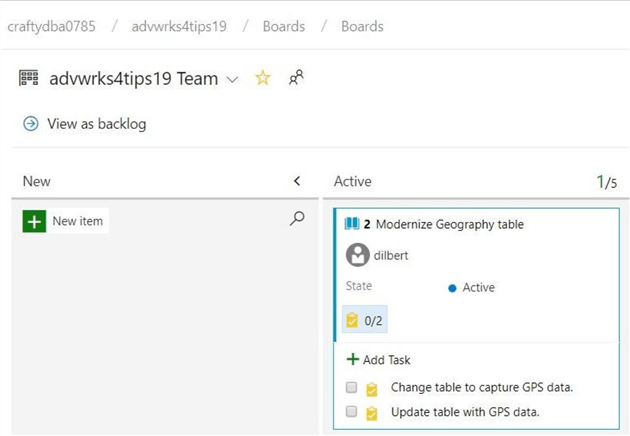Open 'Modernize Geography table' work item
This screenshot has width=630, height=436.
[x=449, y=224]
